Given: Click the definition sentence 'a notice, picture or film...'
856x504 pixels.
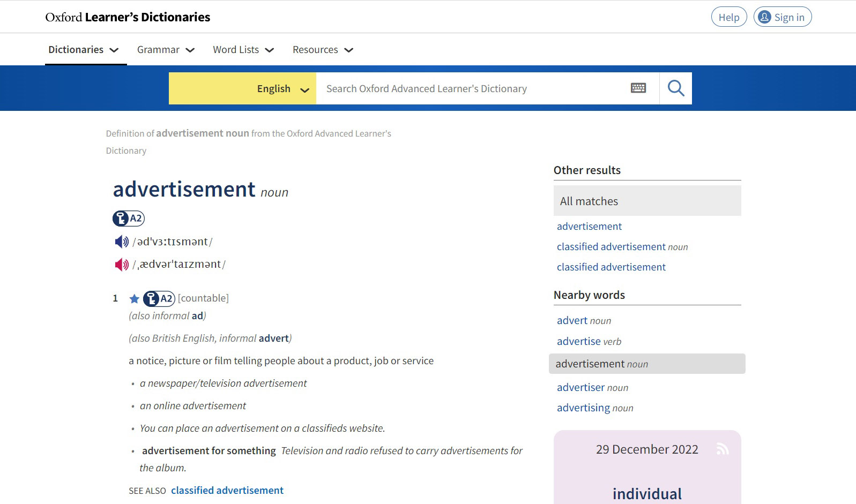Looking at the screenshot, I should pyautogui.click(x=281, y=361).
